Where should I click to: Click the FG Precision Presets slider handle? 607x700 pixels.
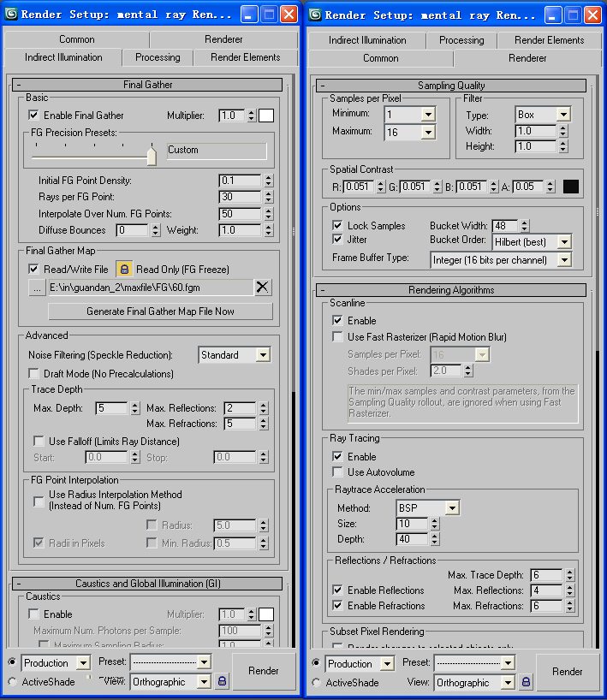pyautogui.click(x=152, y=156)
